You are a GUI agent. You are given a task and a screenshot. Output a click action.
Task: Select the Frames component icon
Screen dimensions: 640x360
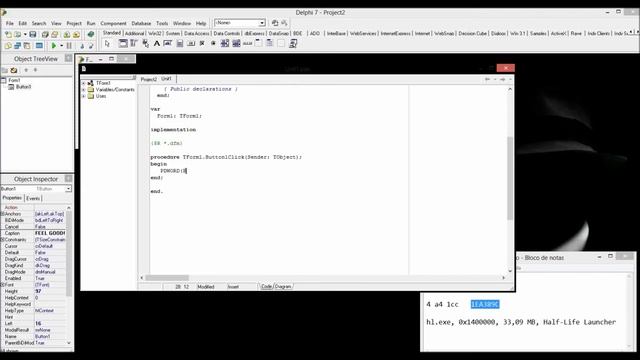point(123,43)
